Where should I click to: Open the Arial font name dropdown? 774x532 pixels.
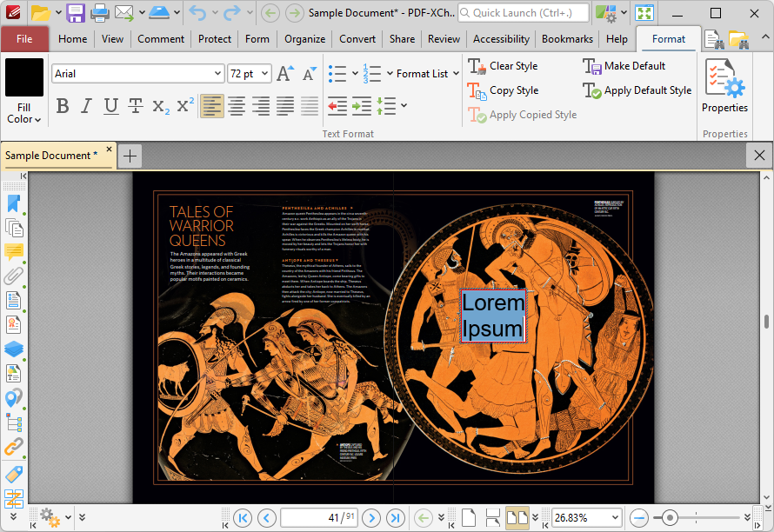click(x=217, y=74)
